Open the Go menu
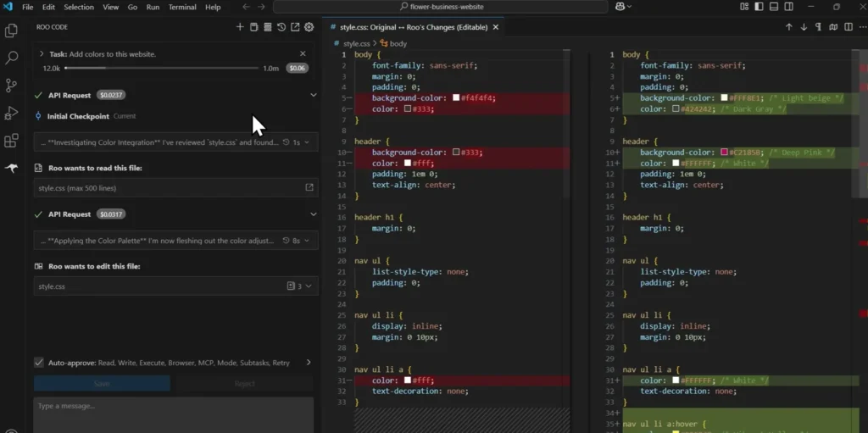 click(132, 7)
